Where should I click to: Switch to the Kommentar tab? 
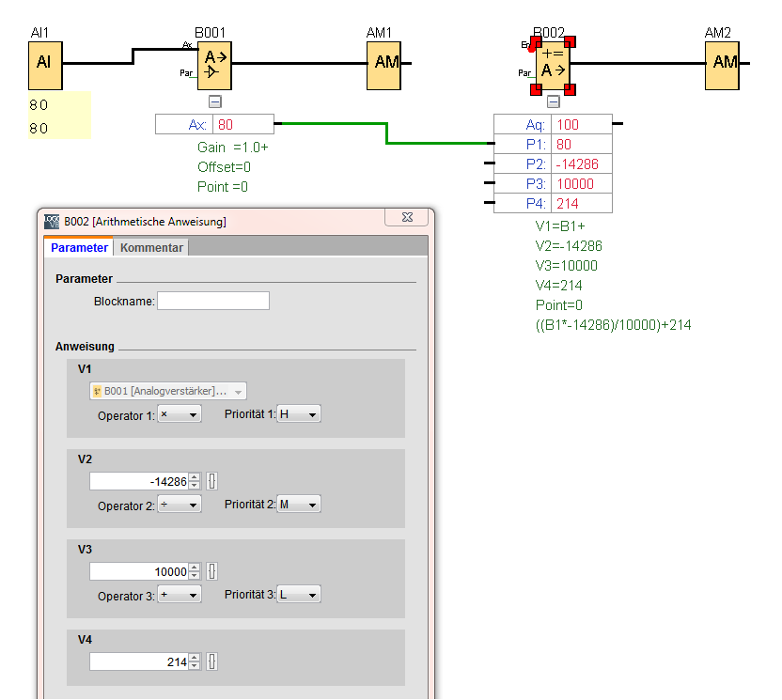point(152,248)
